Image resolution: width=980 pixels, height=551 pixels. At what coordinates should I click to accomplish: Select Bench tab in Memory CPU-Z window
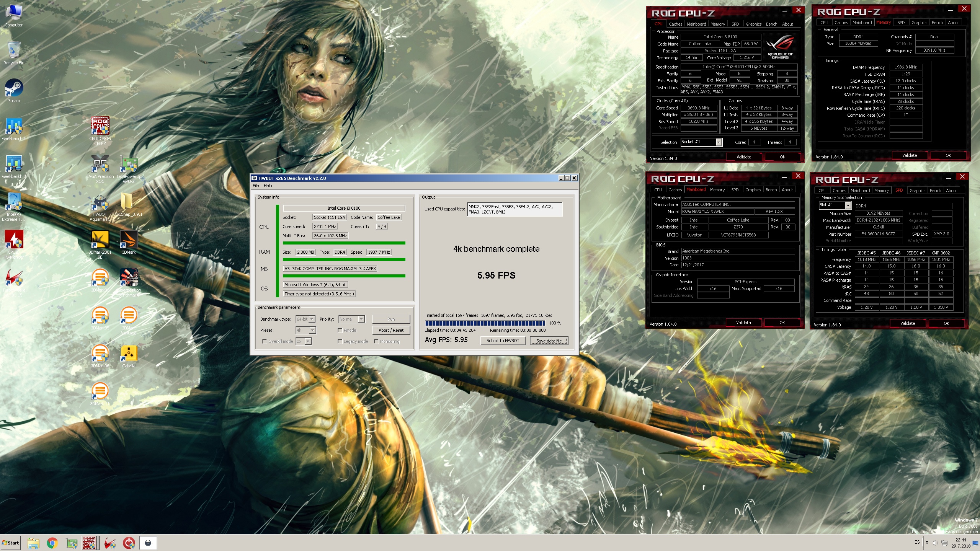[937, 23]
